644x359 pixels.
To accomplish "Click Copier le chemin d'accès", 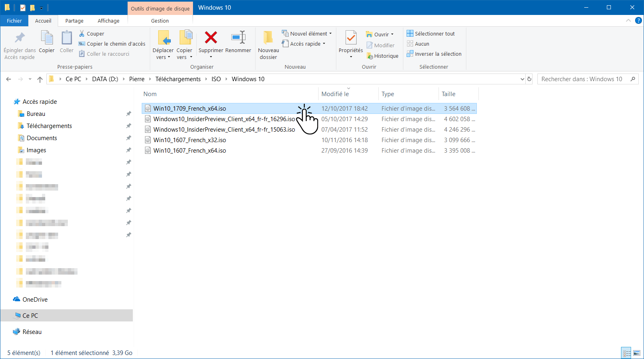I will click(112, 44).
